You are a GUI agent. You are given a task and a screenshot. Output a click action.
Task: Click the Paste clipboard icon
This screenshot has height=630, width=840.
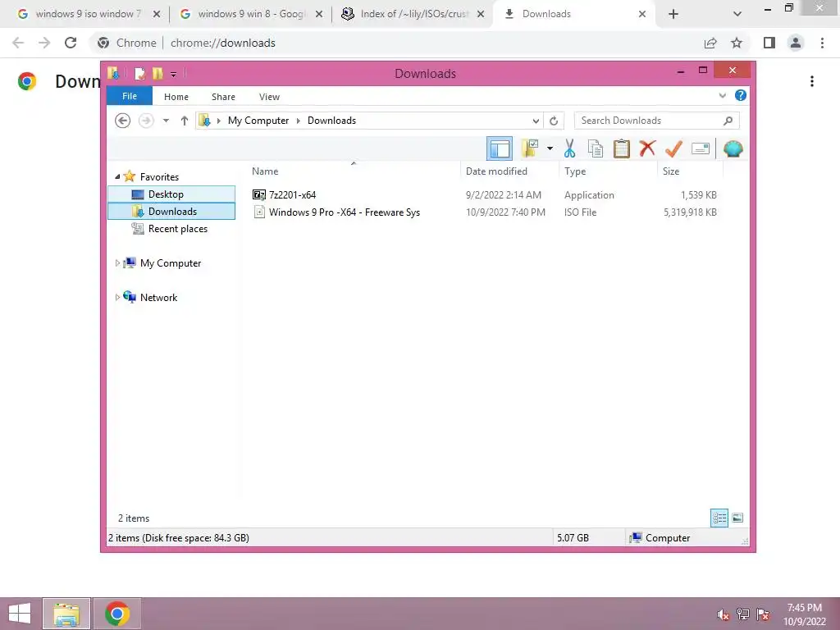click(621, 148)
